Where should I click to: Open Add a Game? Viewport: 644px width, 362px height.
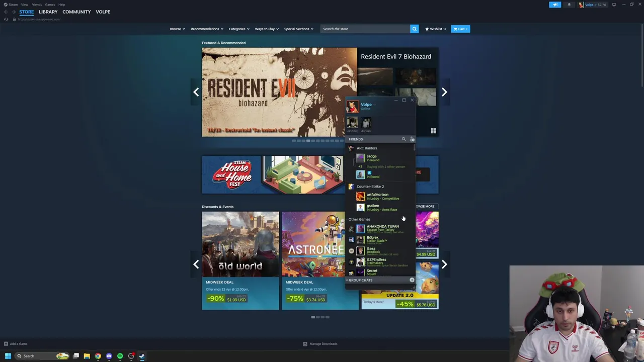[16, 344]
